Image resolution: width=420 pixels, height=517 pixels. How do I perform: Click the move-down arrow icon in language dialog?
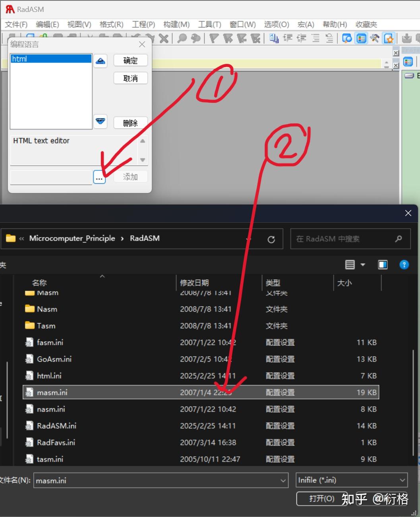pos(101,121)
